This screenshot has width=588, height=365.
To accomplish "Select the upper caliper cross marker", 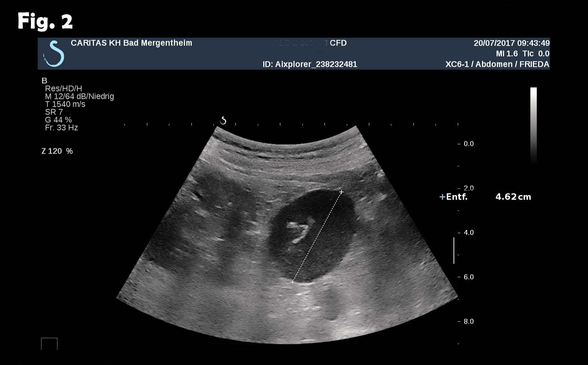I will pos(341,192).
